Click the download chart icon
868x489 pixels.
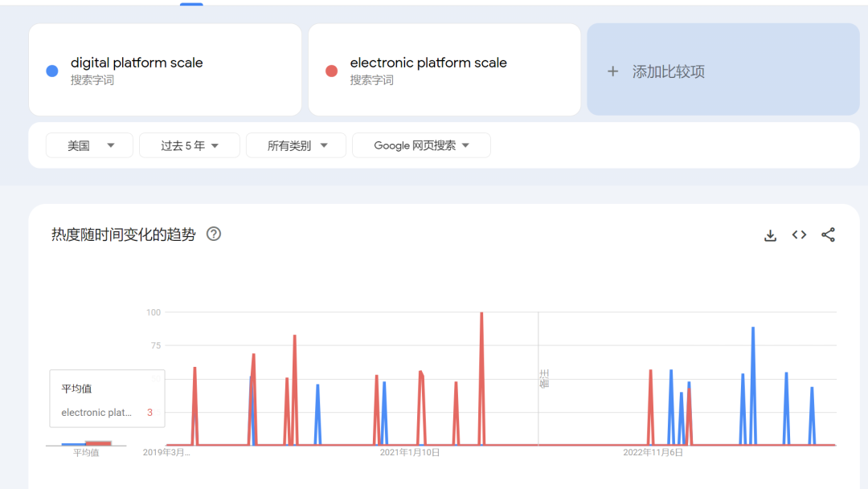[770, 234]
